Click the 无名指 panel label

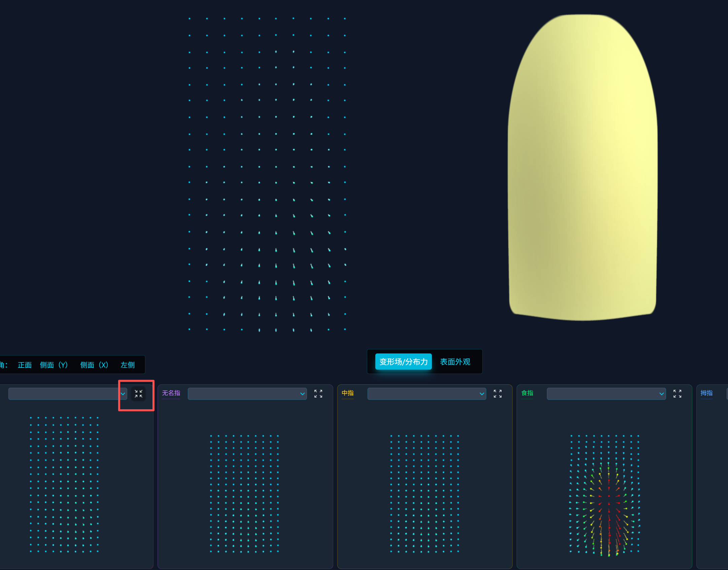click(x=171, y=393)
